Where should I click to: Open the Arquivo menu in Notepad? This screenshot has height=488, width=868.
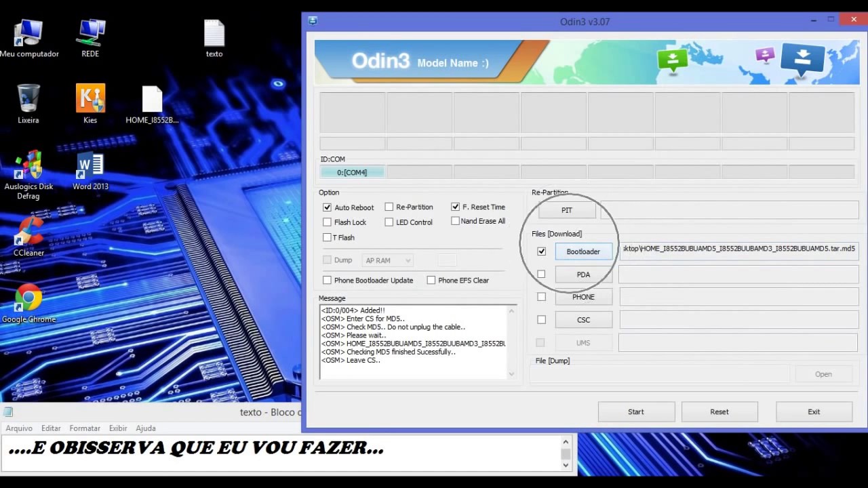click(19, 428)
